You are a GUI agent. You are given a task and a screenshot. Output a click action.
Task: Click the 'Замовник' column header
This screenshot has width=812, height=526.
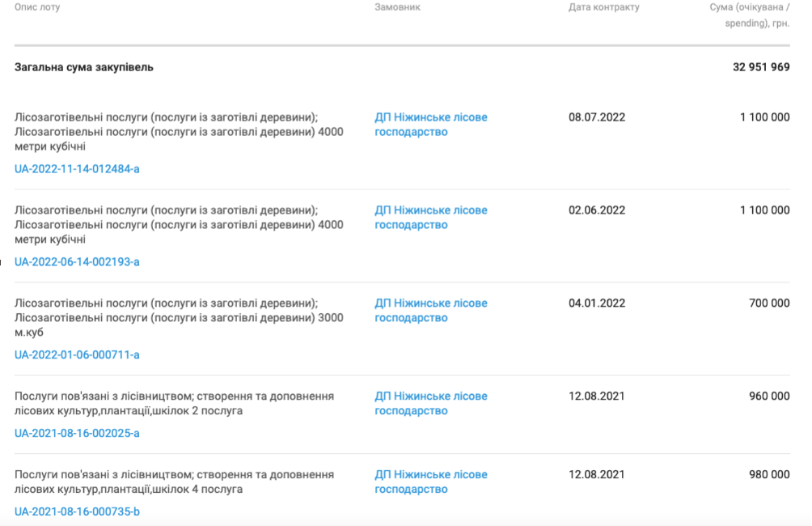coord(397,7)
